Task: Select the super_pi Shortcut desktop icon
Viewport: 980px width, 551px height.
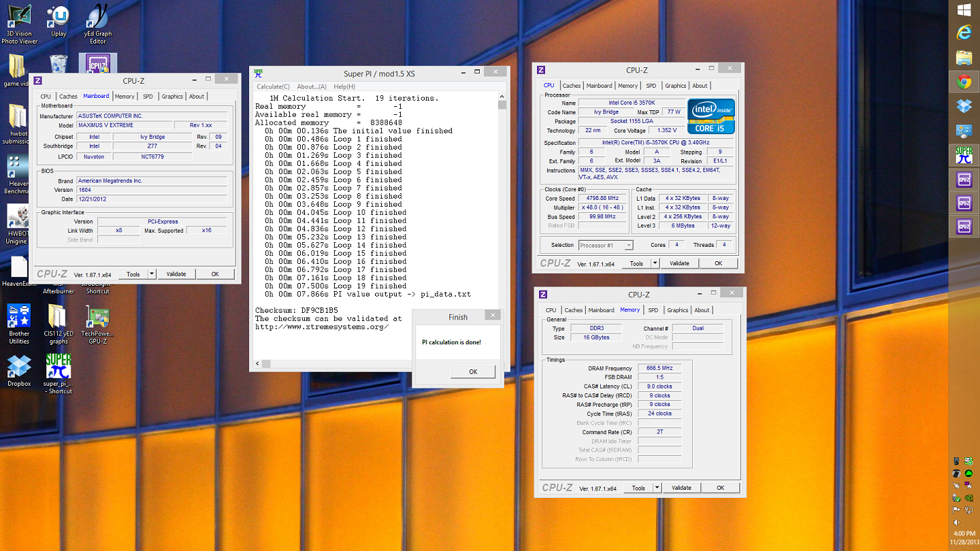Action: pyautogui.click(x=59, y=374)
